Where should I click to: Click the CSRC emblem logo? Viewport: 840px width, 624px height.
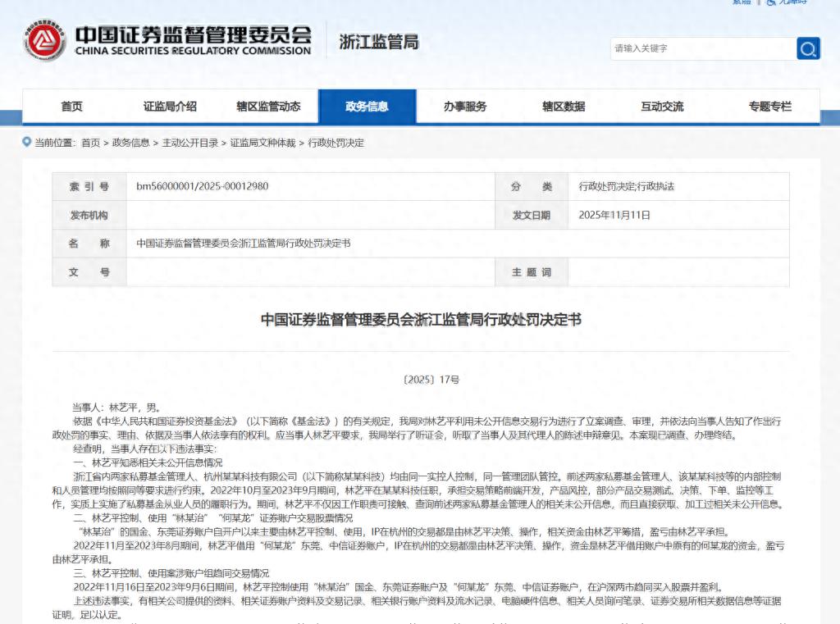[45, 38]
